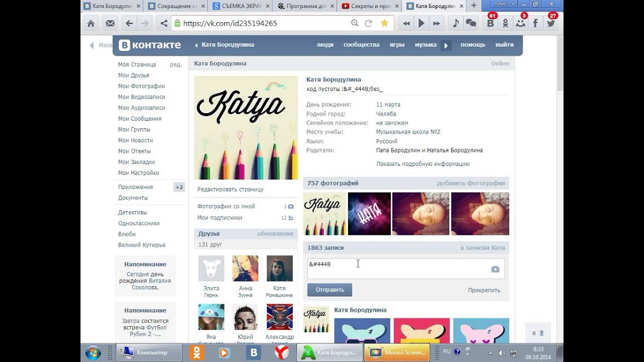
Task: Open Мои Сообщения in the left menu
Action: [x=140, y=119]
